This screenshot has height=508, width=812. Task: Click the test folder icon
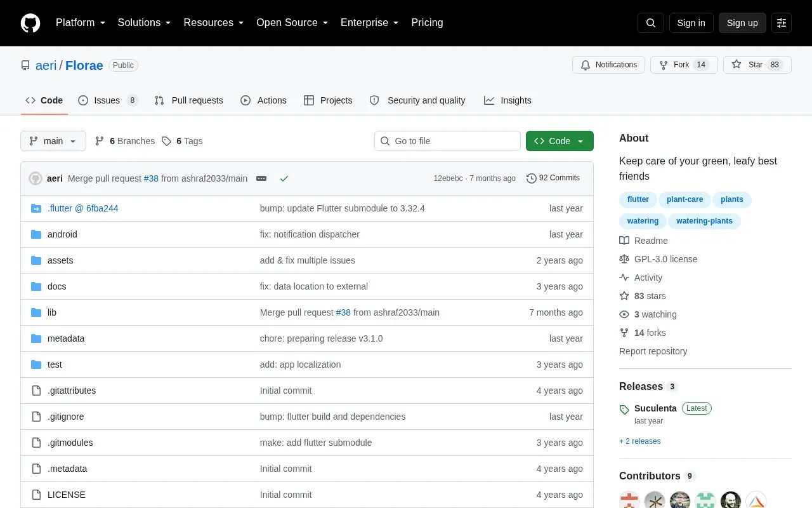pyautogui.click(x=36, y=364)
